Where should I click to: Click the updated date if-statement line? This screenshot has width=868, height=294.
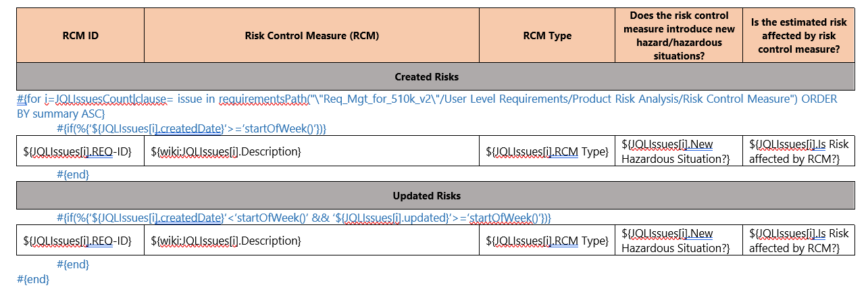(x=304, y=218)
